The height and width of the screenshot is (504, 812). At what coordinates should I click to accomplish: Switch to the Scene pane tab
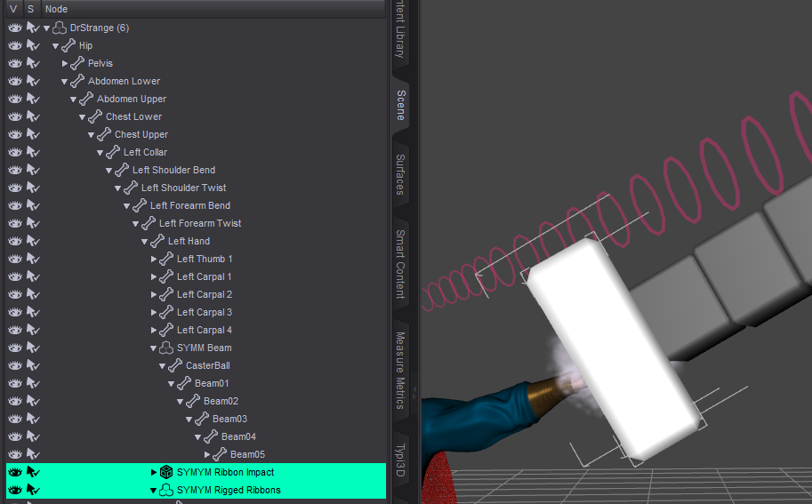(x=401, y=105)
